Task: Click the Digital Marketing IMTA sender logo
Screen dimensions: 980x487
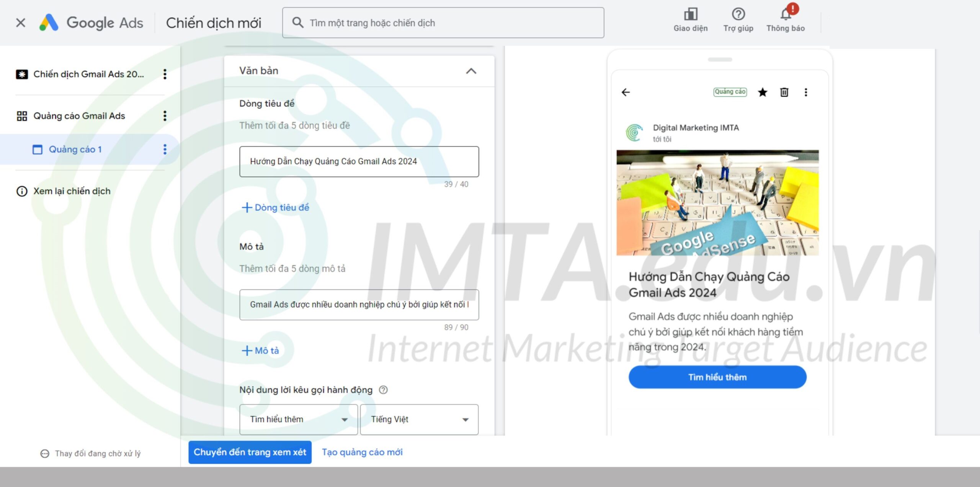Action: [x=634, y=133]
